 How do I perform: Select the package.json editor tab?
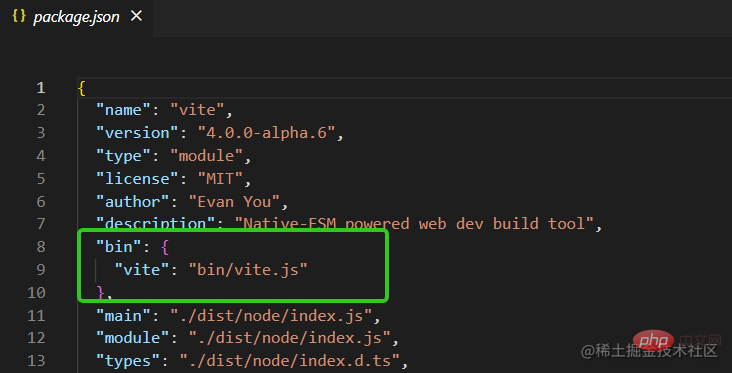coord(76,17)
